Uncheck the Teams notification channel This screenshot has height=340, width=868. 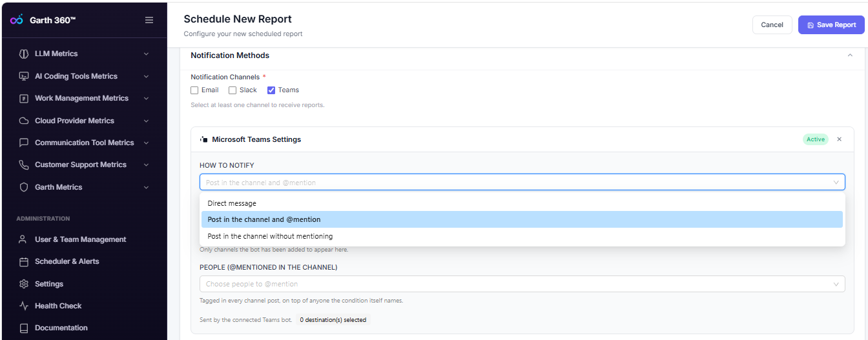[271, 90]
